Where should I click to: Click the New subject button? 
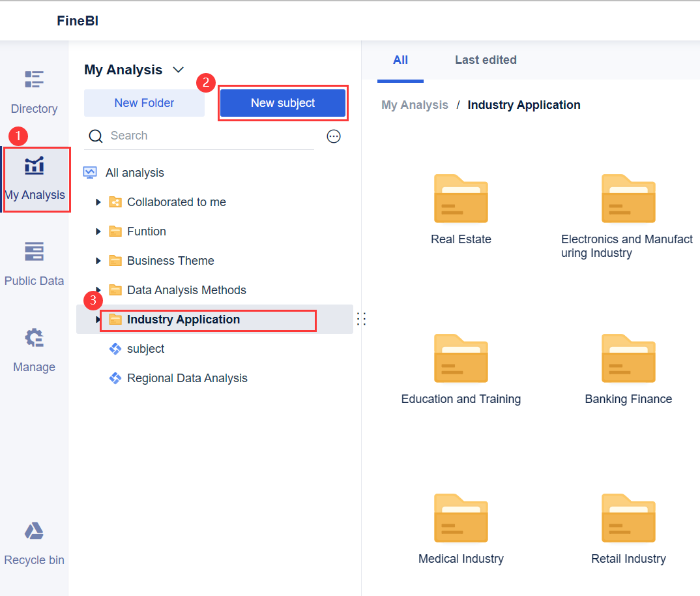[x=282, y=103]
